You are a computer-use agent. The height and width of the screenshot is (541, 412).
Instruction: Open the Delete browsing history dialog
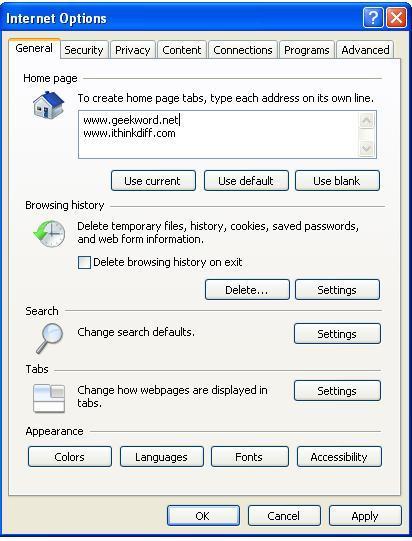pos(247,289)
